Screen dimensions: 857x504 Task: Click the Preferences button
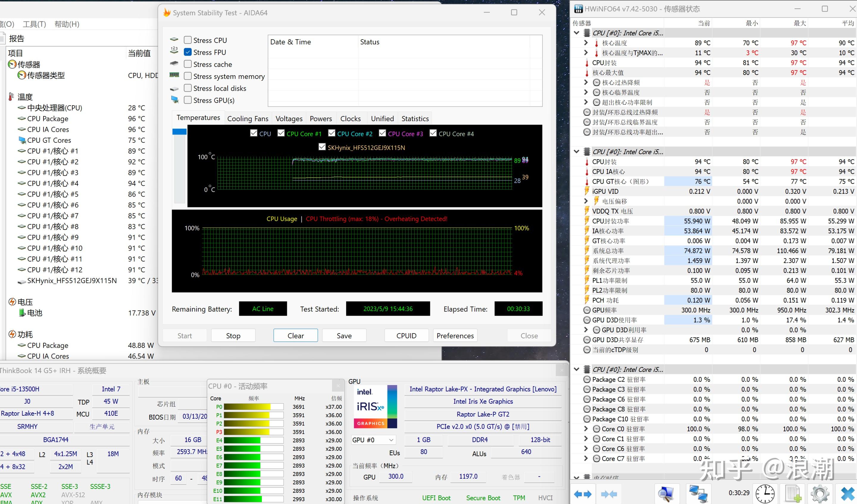(x=455, y=336)
